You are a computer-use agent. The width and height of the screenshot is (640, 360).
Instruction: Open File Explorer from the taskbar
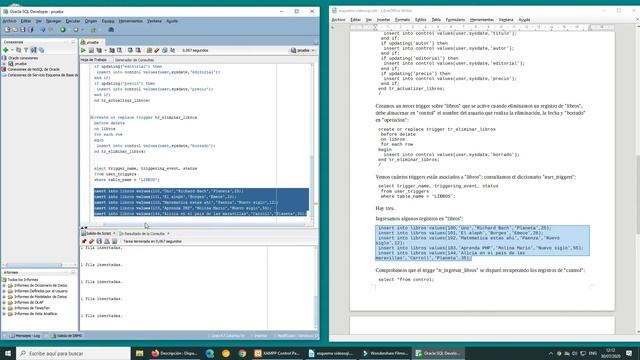click(140, 353)
